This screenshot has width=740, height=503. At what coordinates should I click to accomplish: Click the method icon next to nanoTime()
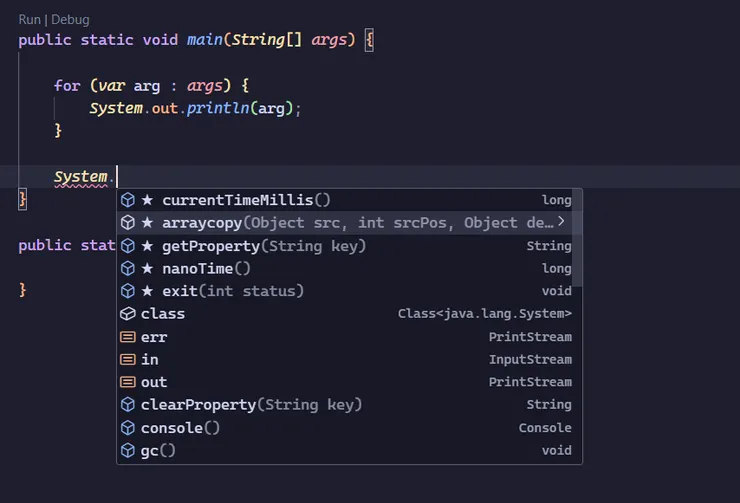(128, 269)
